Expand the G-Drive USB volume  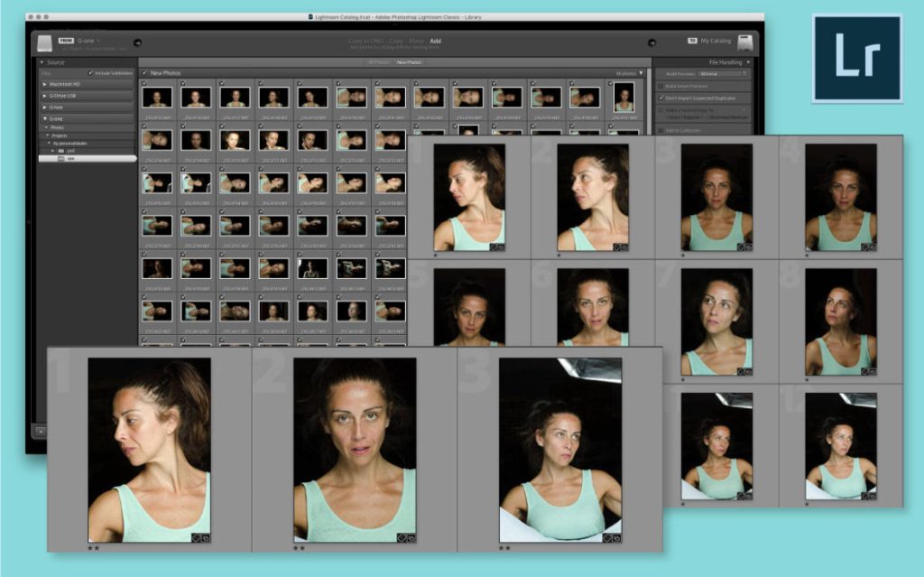45,95
